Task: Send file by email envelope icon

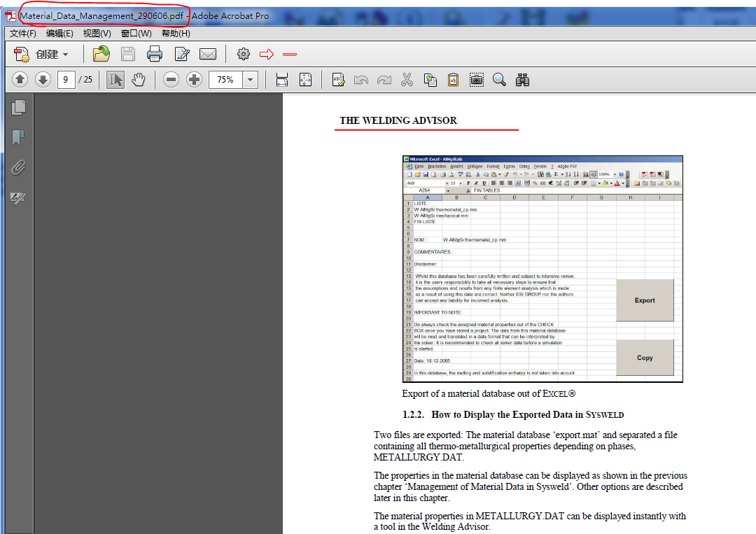Action: coord(208,54)
